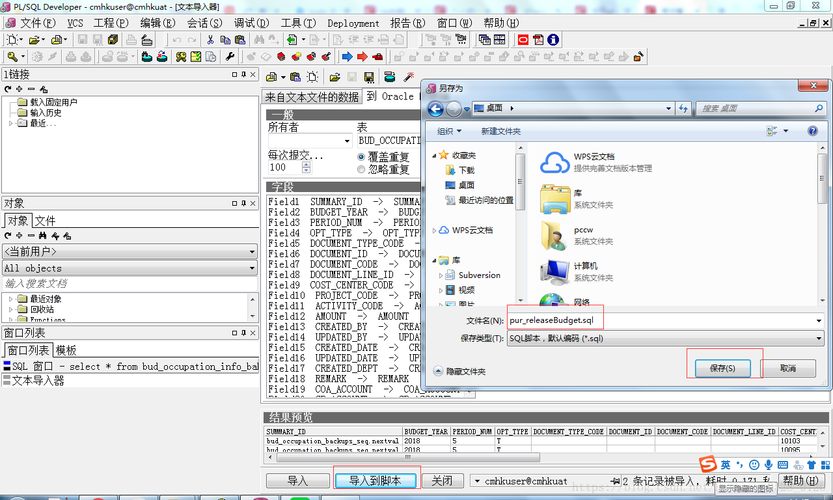
Task: Switch to 来自文本文件的数据 tab
Action: coord(312,97)
